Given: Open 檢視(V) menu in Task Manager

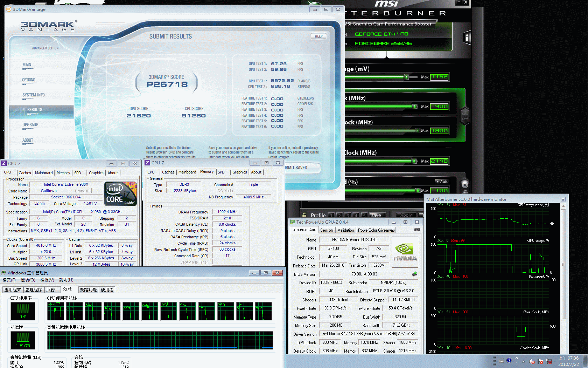Looking at the screenshot, I should click(47, 280).
